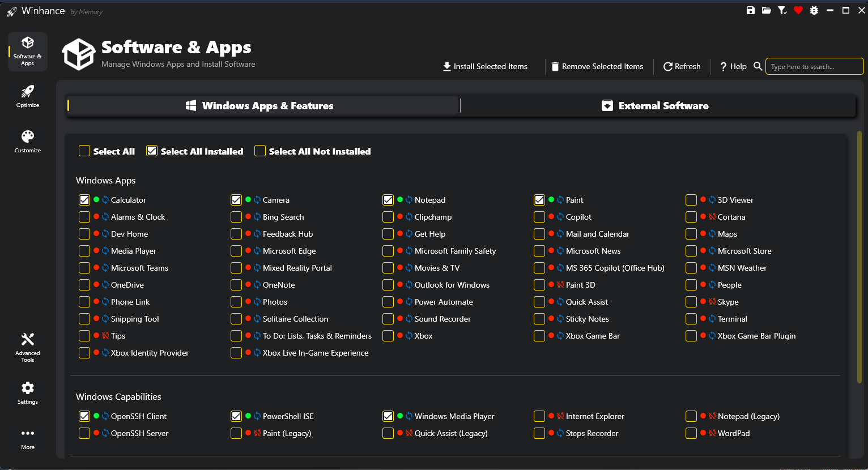Check Select All Not Installed

(x=260, y=151)
